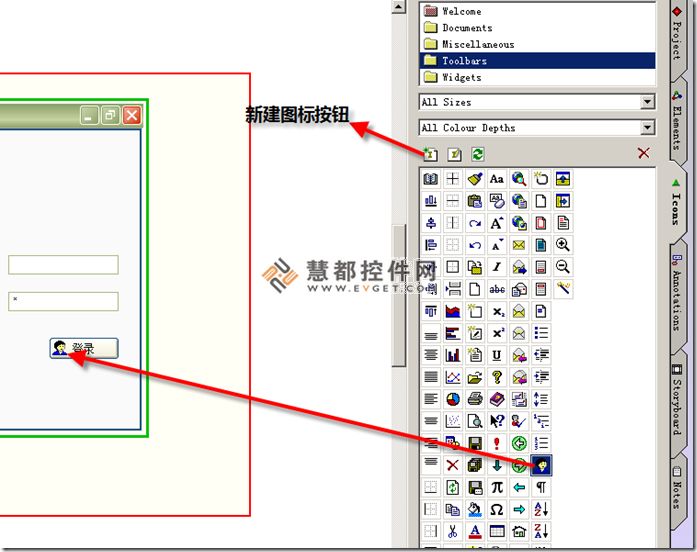Choose the Omega symbol icon
Screen dimensions: 697x552
497,509
